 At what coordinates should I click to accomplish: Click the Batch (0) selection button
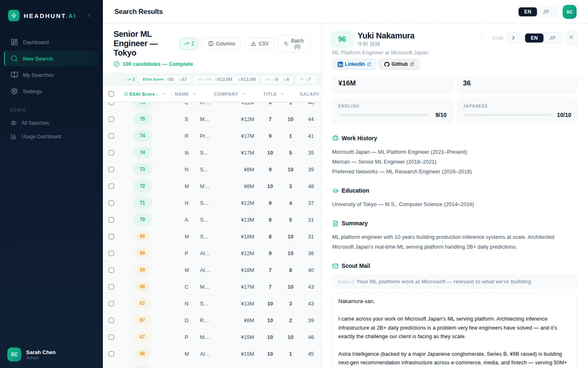click(x=294, y=43)
